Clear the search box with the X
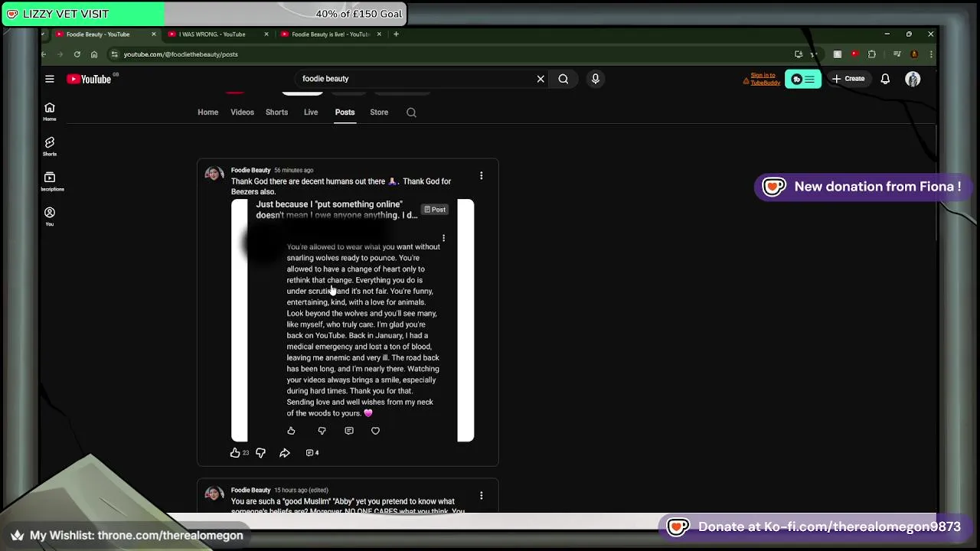 tap(541, 79)
